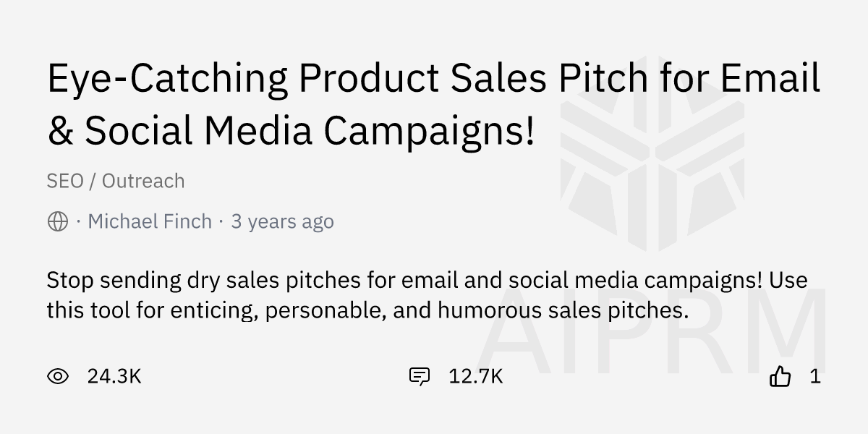Click description line 'Stop sending dry sales pitches'
This screenshot has width=868, height=434.
pos(427,280)
